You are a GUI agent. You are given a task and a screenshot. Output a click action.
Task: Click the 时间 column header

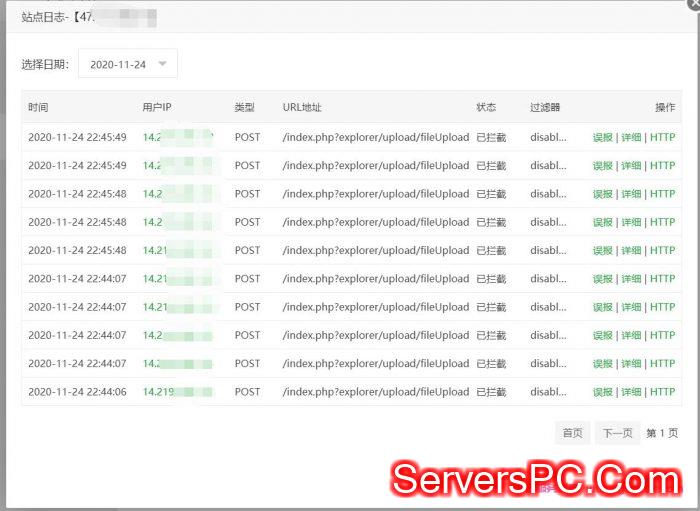coord(38,107)
